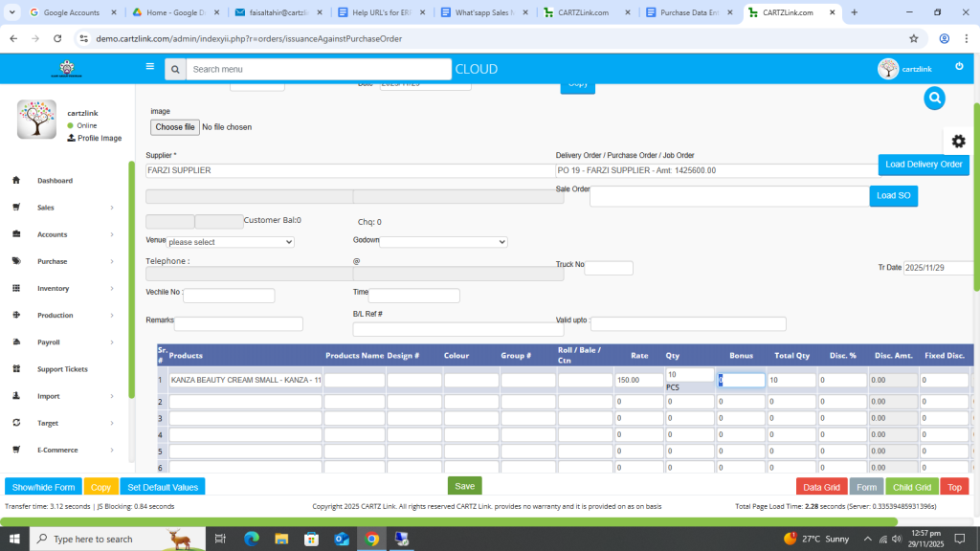Bookmark page with star icon
Screen dimensions: 980x551
point(914,38)
